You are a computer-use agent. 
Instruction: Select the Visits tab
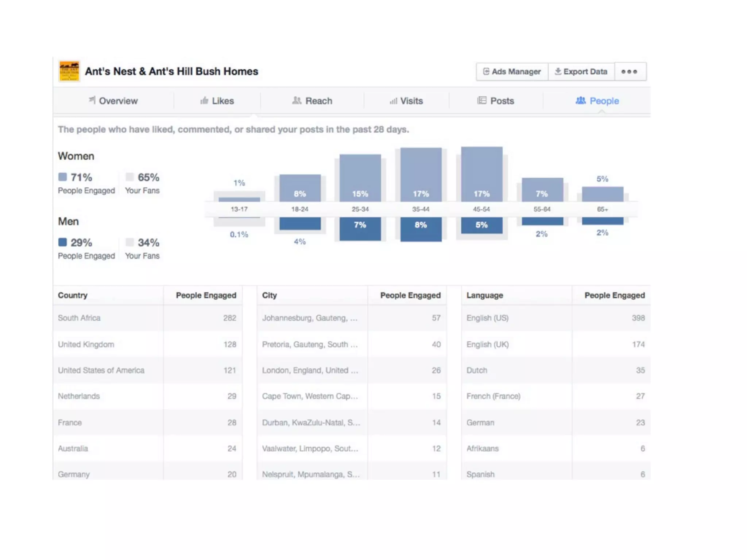pyautogui.click(x=406, y=101)
